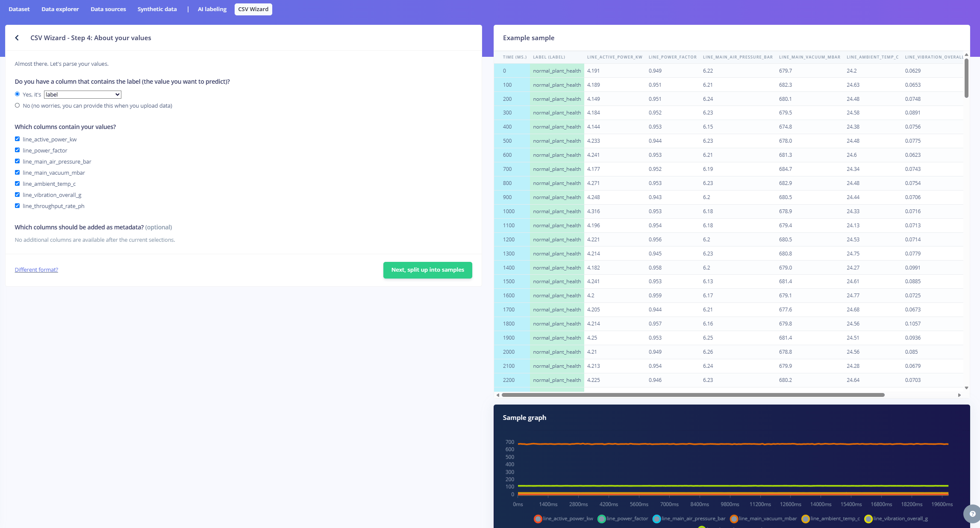Uncheck the line_main_air_pressure_bar checkbox
Viewport: 980px width, 528px height.
pos(18,161)
